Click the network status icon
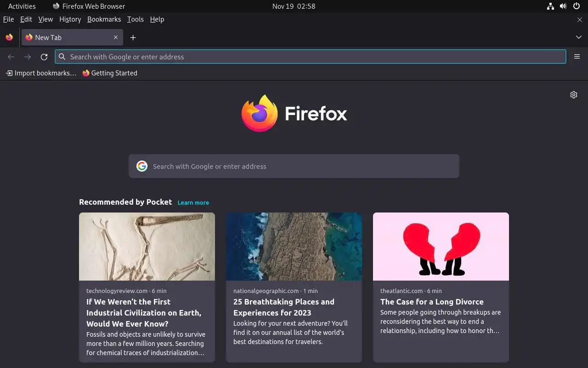The image size is (588, 368). [x=550, y=6]
